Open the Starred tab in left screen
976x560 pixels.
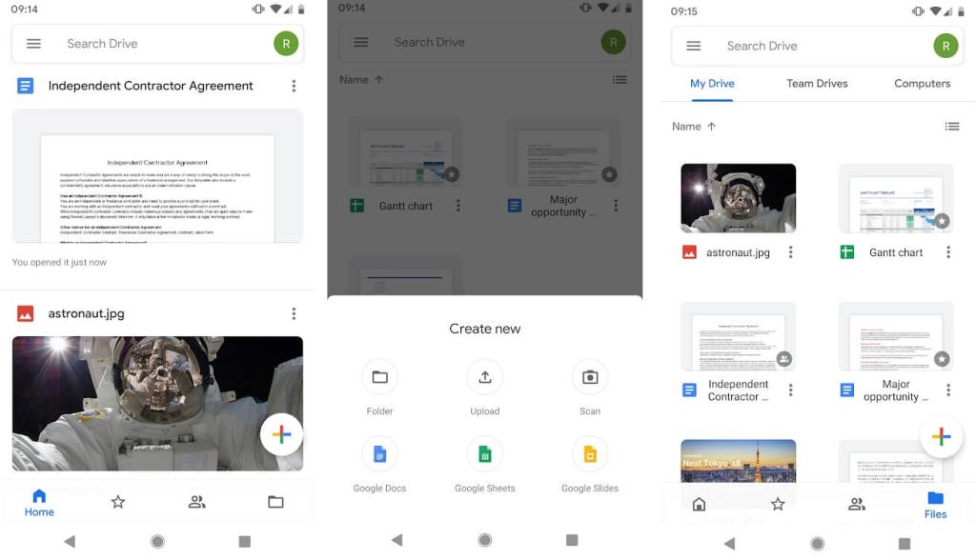[x=118, y=502]
